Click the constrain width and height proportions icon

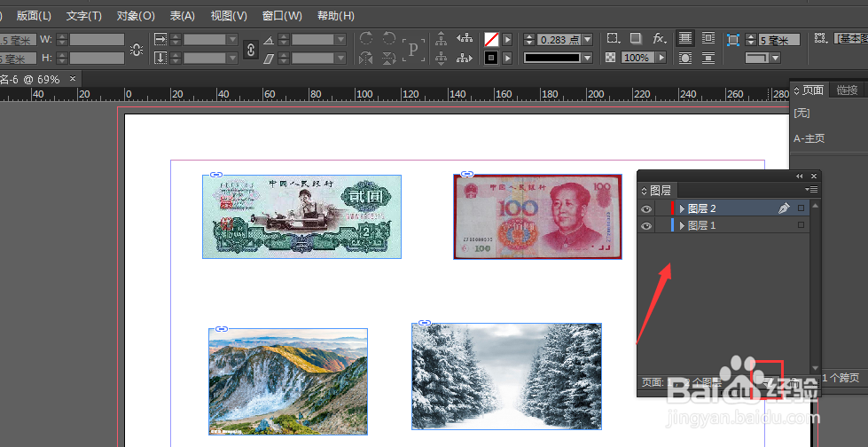137,50
